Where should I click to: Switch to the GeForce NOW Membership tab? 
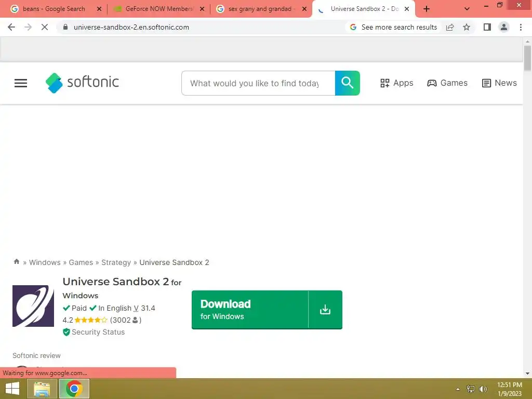point(159,9)
